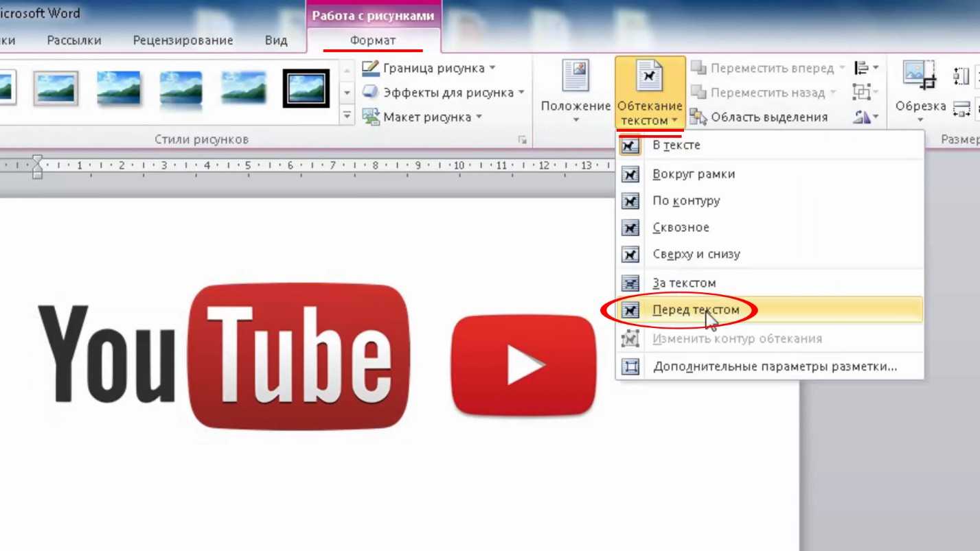Viewport: 980px width, 551px height.
Task: Click Изменить контур обтекания menu item
Action: click(769, 338)
